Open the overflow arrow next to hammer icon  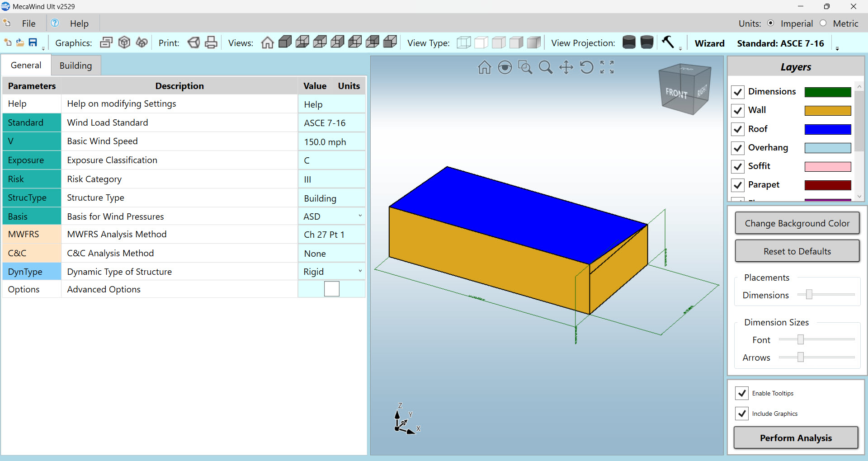tap(680, 48)
